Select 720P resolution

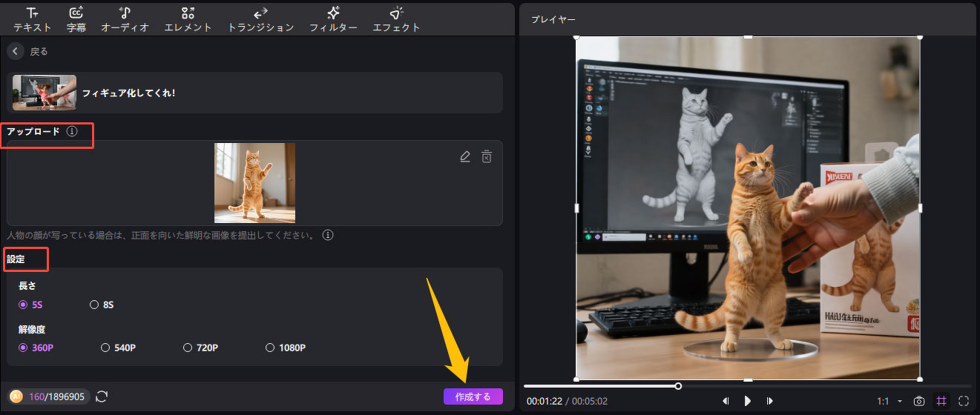click(188, 348)
